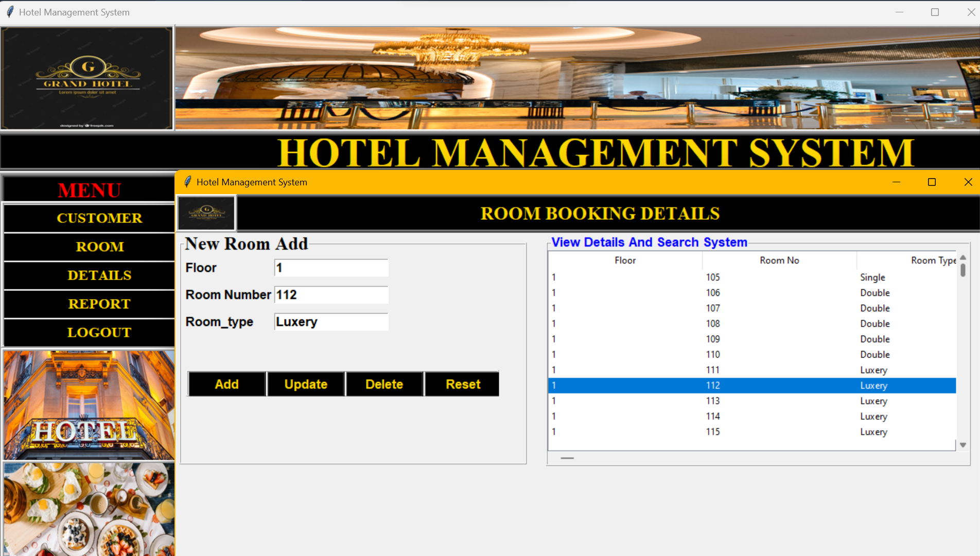Screen dimensions: 980x556
Task: Click the Delete button
Action: pyautogui.click(x=384, y=384)
